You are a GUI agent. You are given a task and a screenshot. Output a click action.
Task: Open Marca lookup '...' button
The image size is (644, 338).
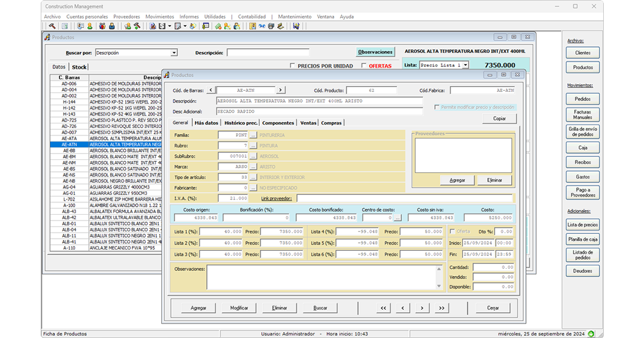[x=253, y=166]
